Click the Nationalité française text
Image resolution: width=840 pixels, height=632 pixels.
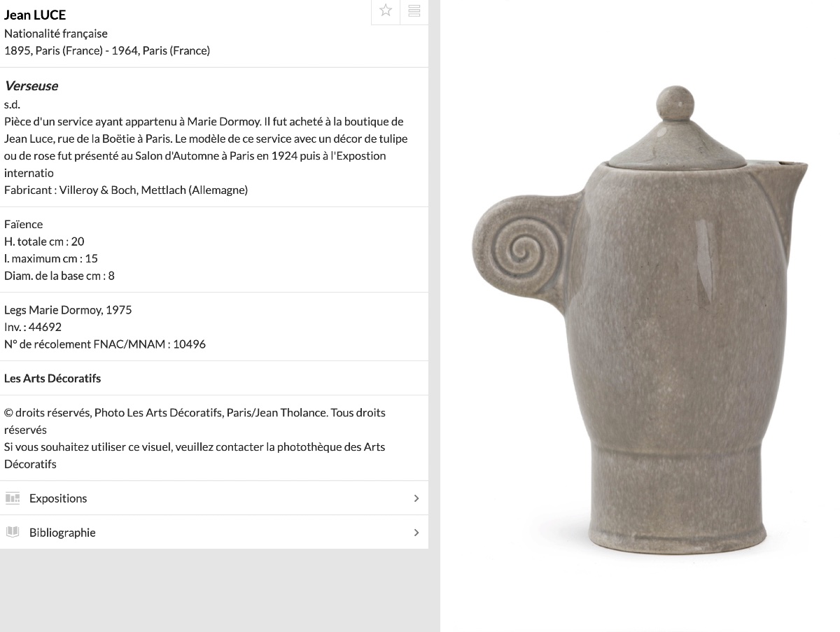tap(56, 34)
